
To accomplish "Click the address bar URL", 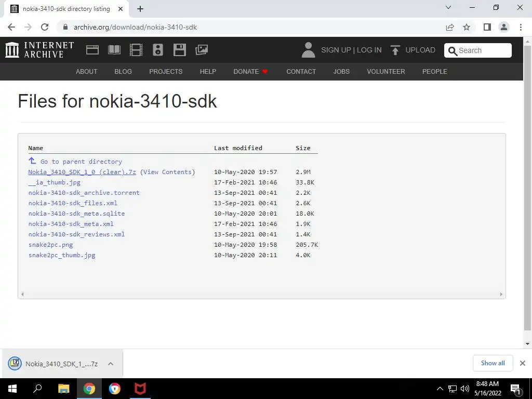I will [135, 27].
